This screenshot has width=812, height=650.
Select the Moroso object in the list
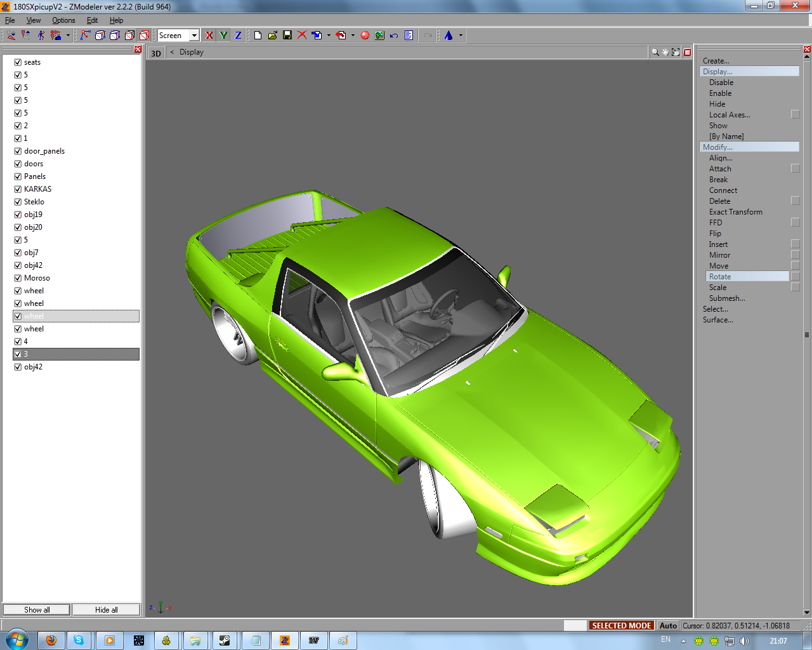click(x=37, y=278)
